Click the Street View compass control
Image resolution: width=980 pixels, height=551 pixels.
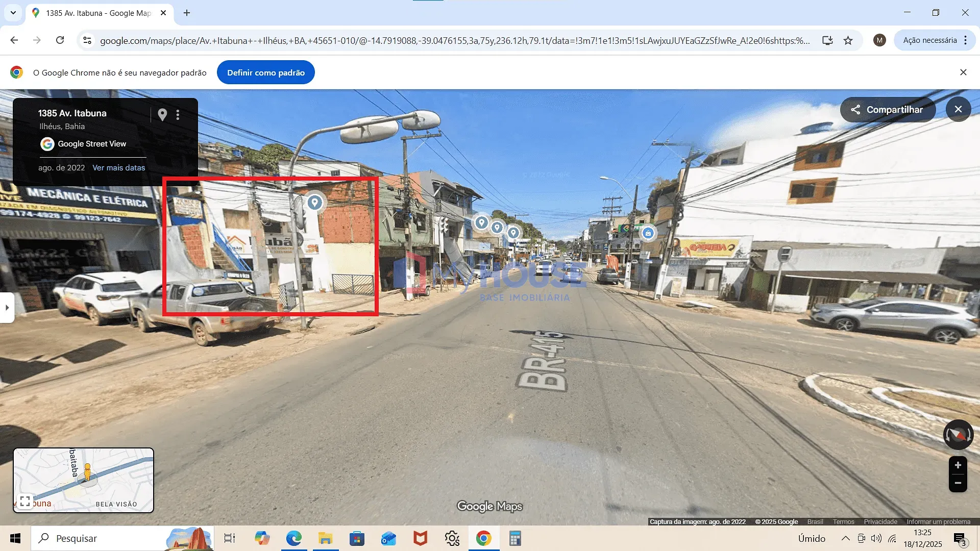click(958, 435)
